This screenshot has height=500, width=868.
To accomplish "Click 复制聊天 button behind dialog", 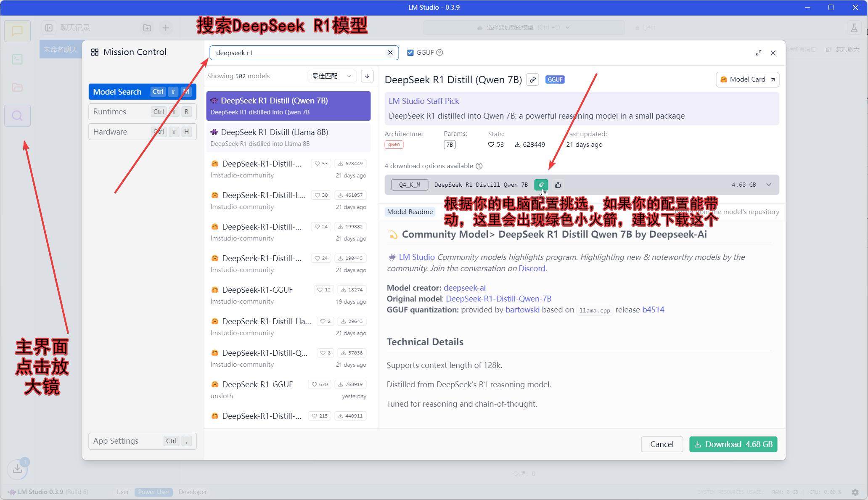I will tap(843, 50).
